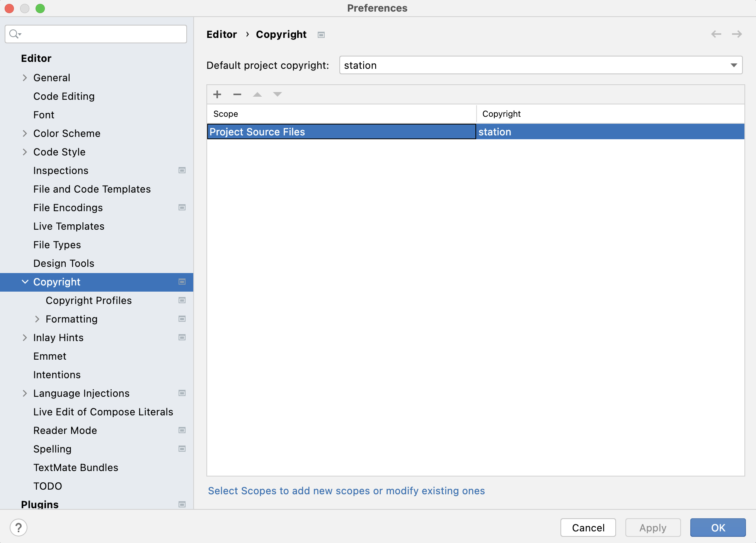Click the plus icon to add scope

pos(217,94)
